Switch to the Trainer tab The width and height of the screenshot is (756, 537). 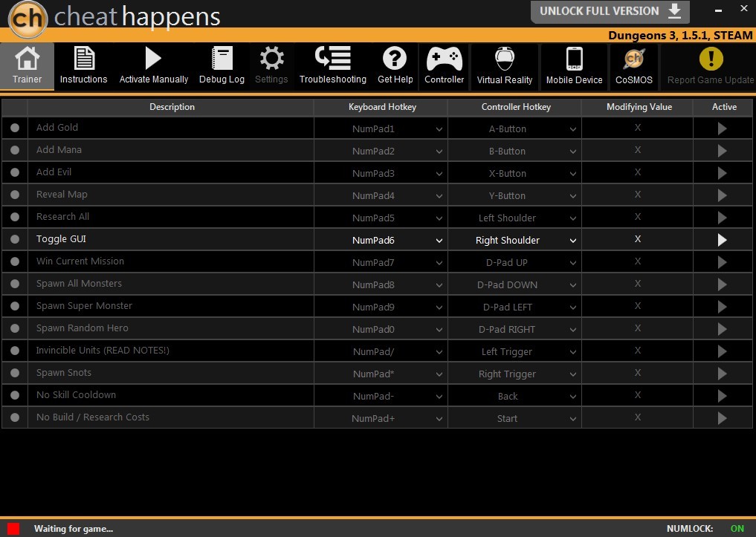pyautogui.click(x=28, y=65)
